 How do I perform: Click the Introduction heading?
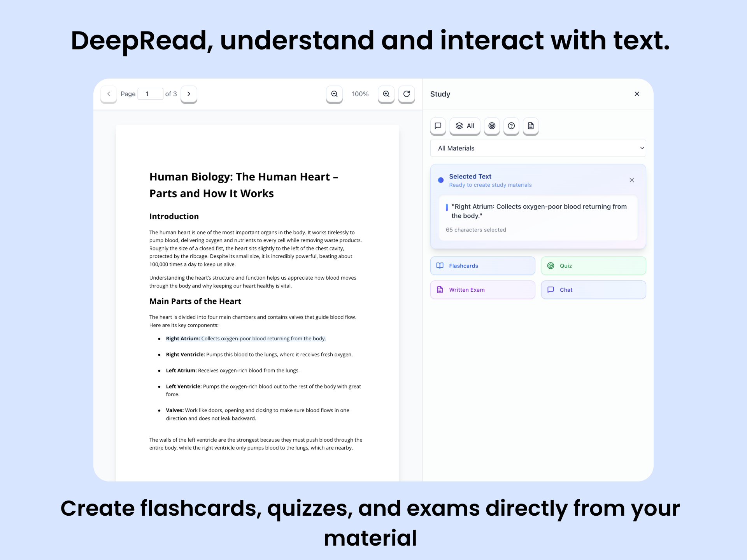click(x=174, y=216)
